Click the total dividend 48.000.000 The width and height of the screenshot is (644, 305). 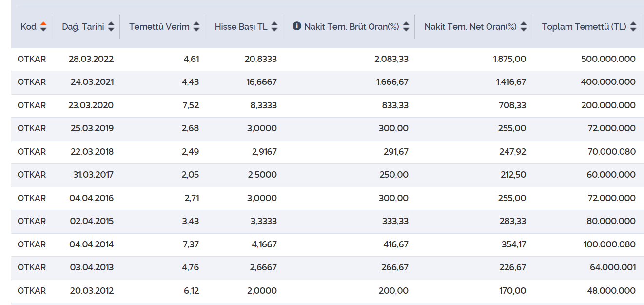612,291
